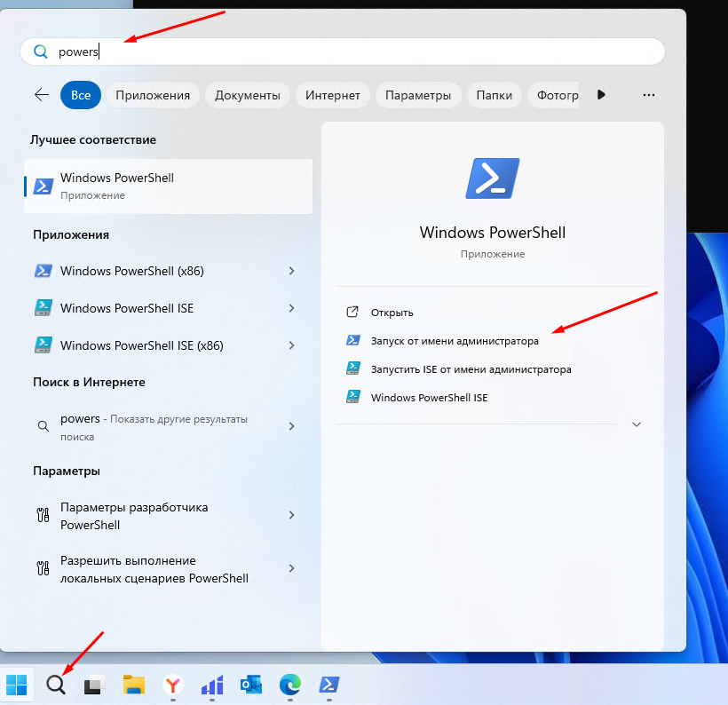Open powers - Показать другие результаты поиска

point(168,427)
